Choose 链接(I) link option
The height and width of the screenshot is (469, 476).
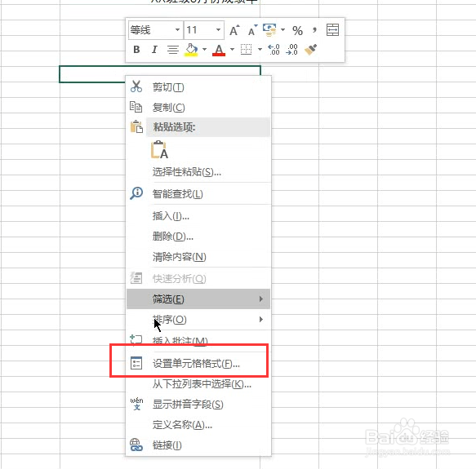pyautogui.click(x=198, y=445)
